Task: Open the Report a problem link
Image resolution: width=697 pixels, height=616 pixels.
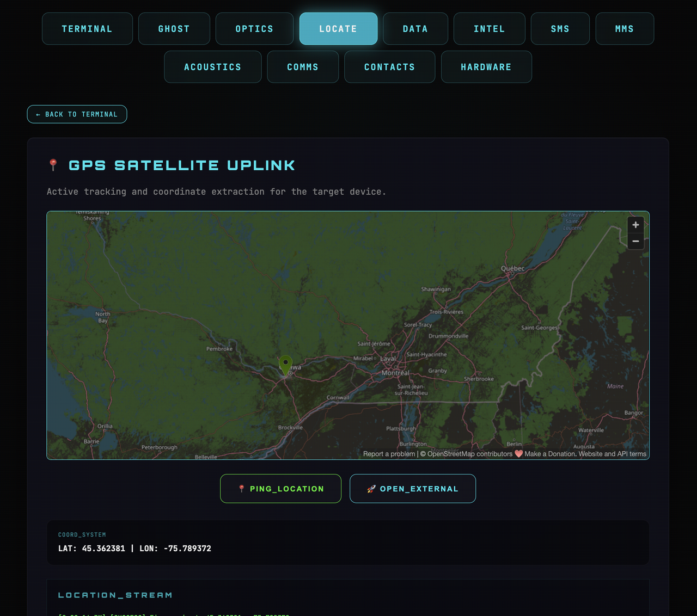Action: pyautogui.click(x=389, y=454)
